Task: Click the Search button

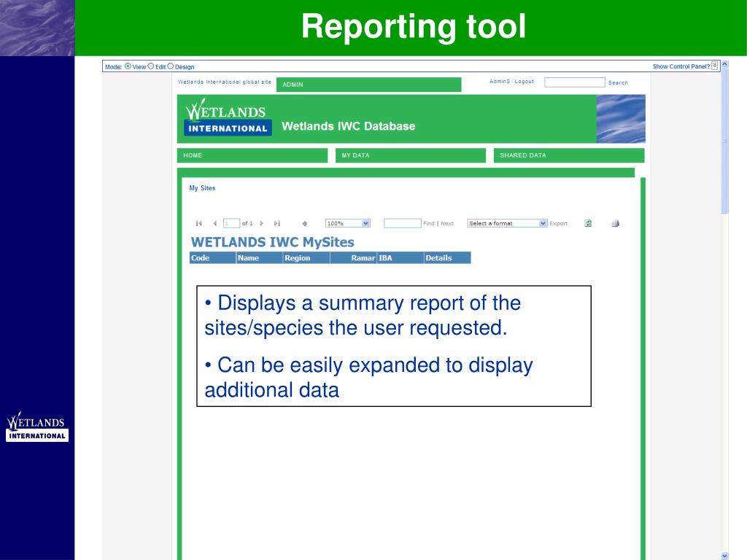Action: (618, 83)
